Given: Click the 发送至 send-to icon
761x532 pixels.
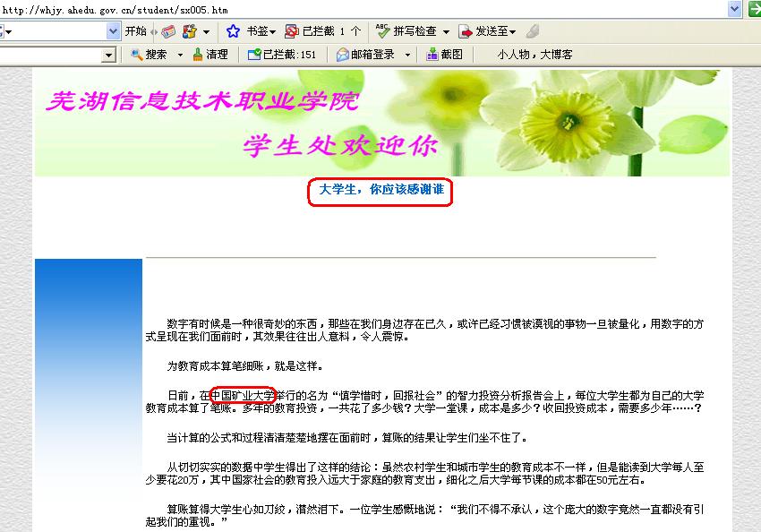Looking at the screenshot, I should click(465, 31).
